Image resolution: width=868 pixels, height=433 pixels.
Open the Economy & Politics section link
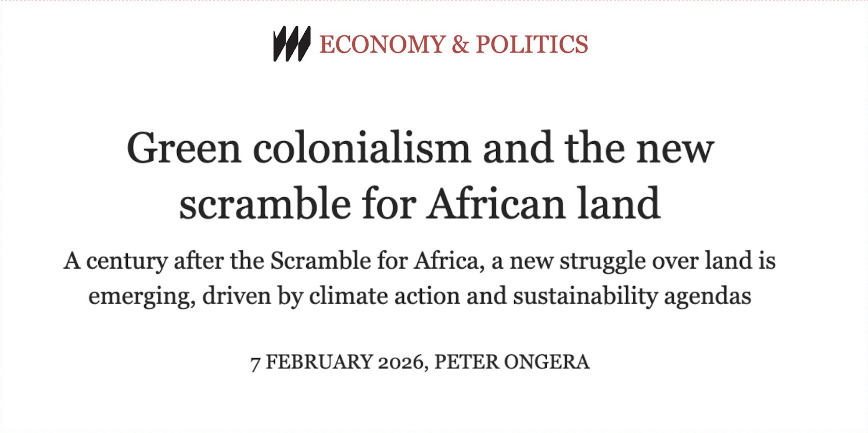click(453, 45)
